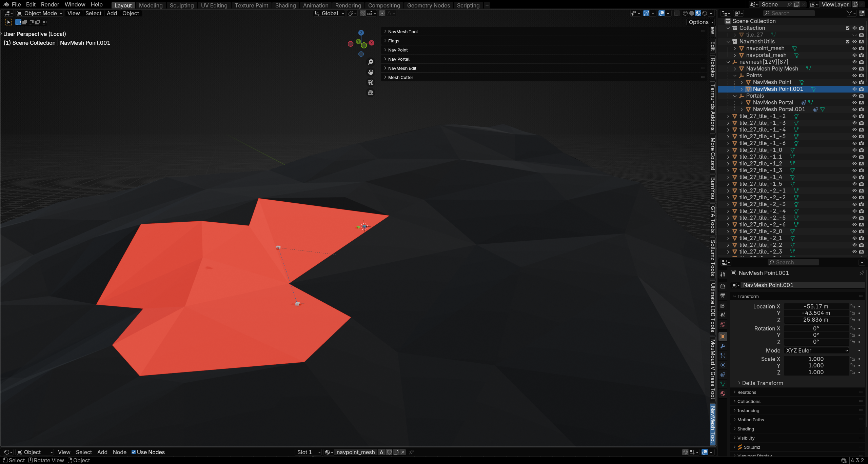Screen dimensions: 868x464
Task: Open the Material properties tab
Action: (723, 394)
